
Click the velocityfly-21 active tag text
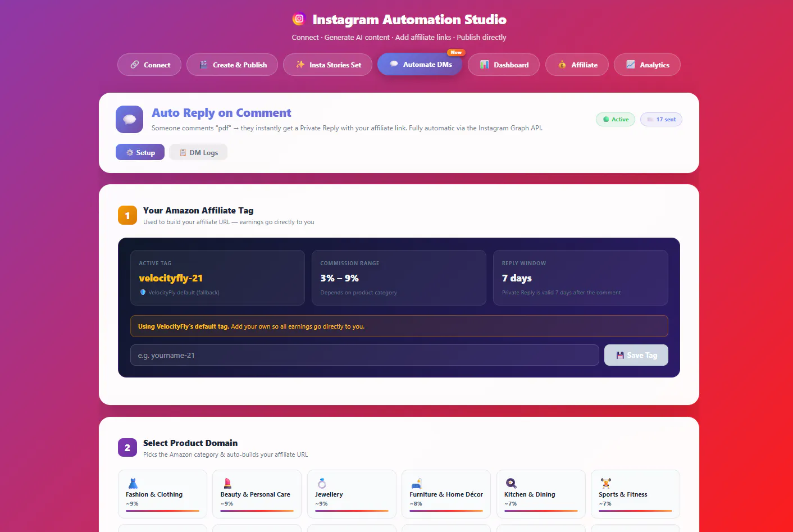171,278
